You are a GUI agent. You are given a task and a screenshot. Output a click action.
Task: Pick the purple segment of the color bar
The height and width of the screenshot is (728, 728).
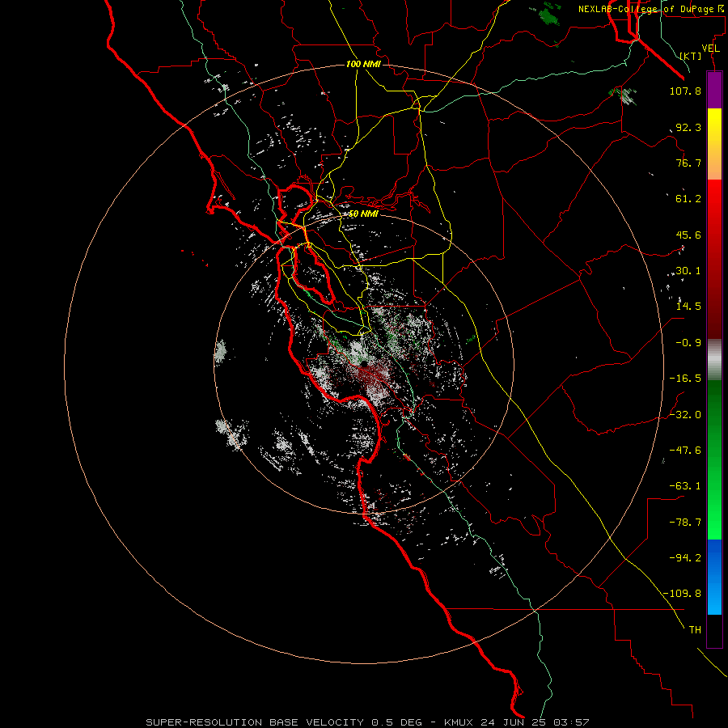click(714, 90)
